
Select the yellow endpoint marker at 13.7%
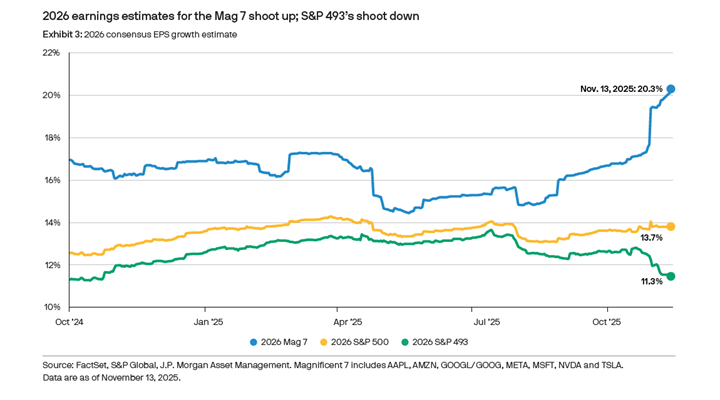coord(670,227)
